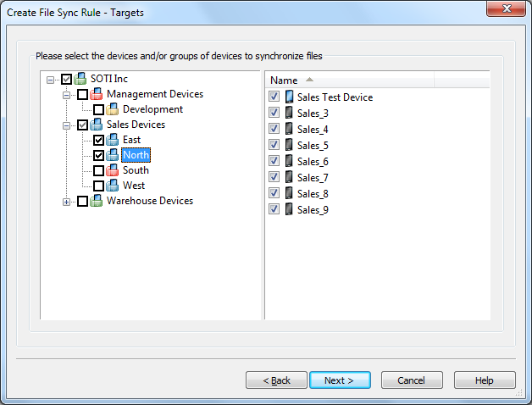Viewport: 532px width, 405px height.
Task: Click the Back button
Action: coord(276,380)
